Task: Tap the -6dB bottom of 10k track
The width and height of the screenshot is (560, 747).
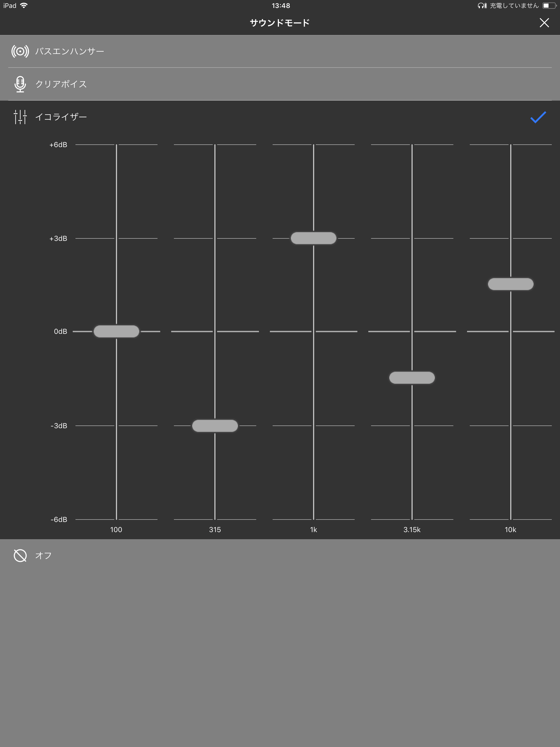Action: click(510, 518)
